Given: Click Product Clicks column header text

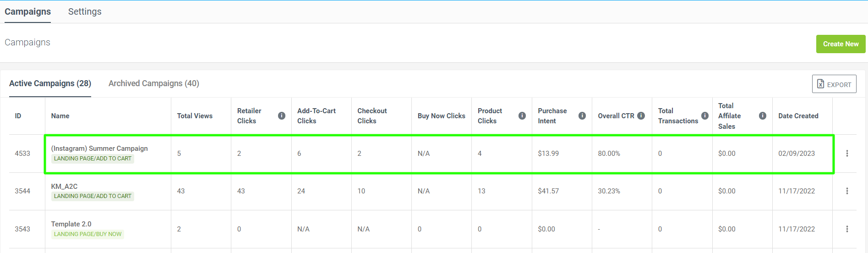Looking at the screenshot, I should [x=490, y=116].
